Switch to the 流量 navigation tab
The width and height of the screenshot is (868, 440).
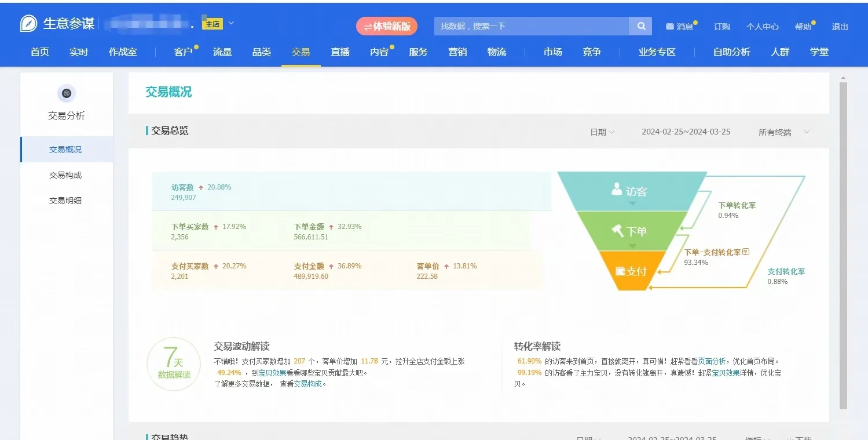click(222, 52)
